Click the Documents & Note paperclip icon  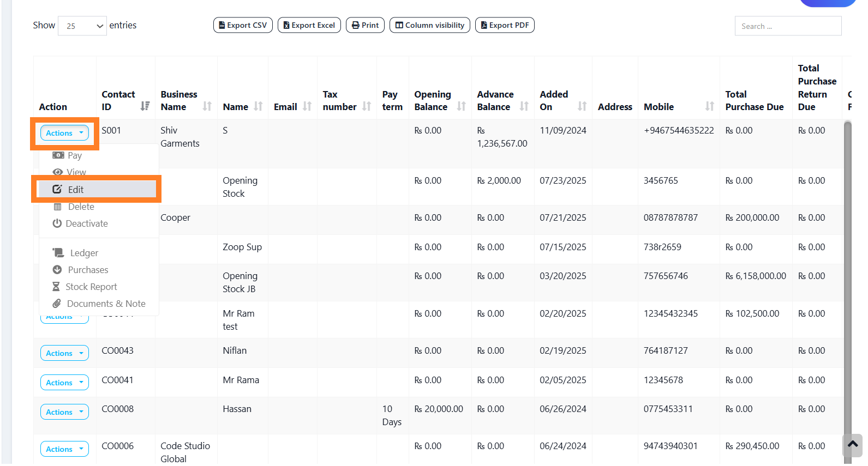(x=57, y=304)
